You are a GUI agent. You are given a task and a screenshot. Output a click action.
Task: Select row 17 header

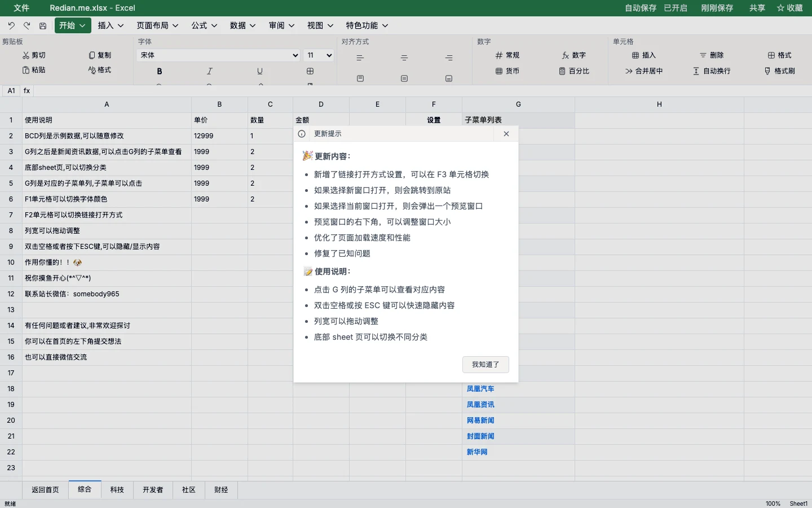(x=11, y=373)
